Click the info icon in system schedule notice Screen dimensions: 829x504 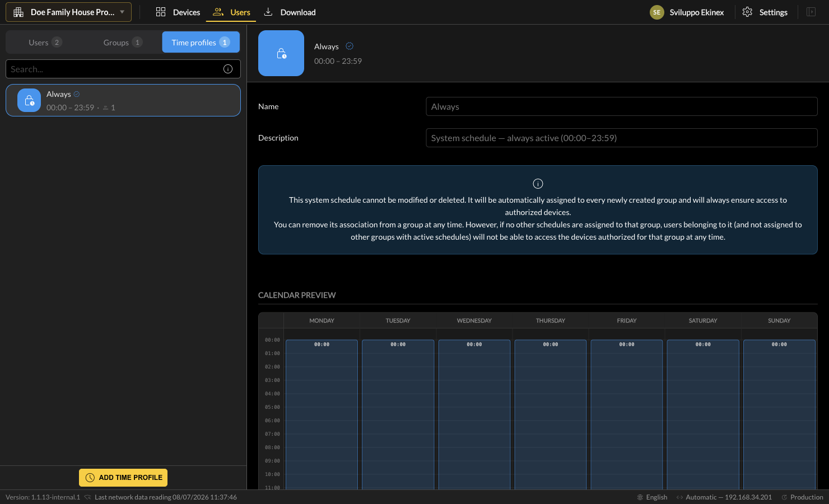538,184
